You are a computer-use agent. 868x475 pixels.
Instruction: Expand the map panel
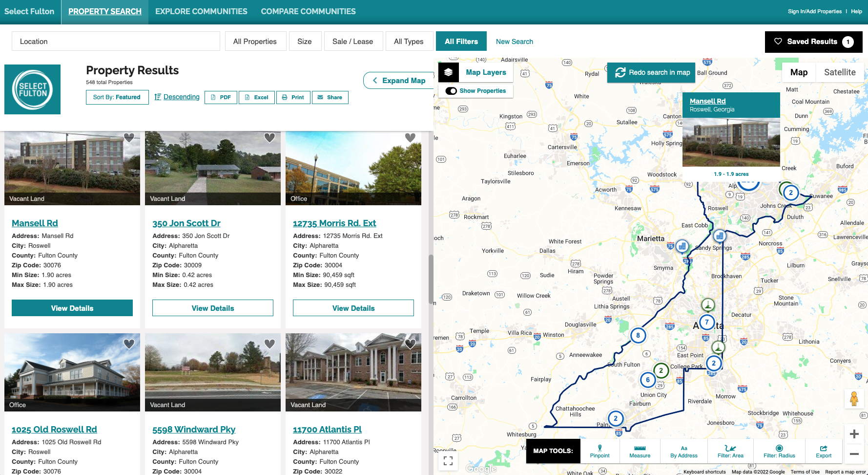click(x=399, y=81)
